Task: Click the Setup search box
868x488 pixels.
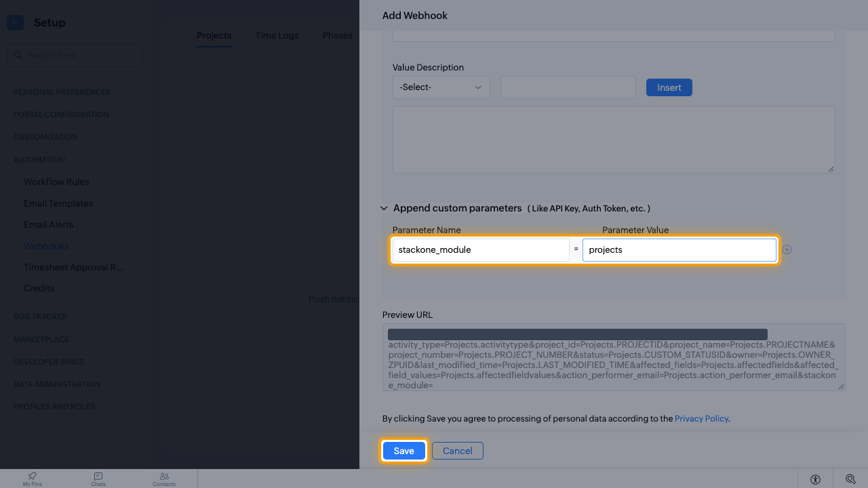Action: (75, 55)
